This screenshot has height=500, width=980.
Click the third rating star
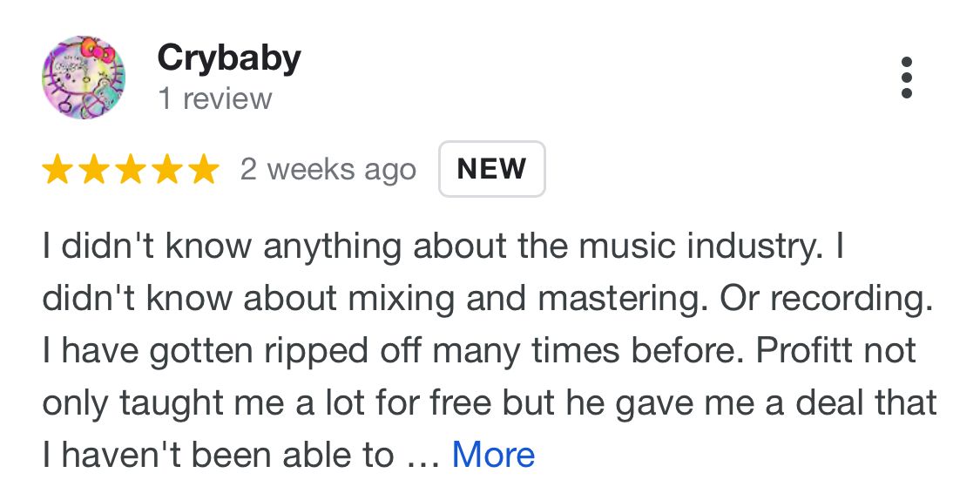tap(130, 170)
